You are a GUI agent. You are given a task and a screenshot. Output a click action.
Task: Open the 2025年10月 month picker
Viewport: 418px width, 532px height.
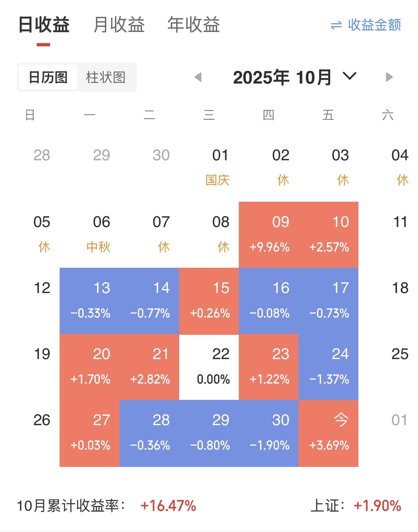coord(282,77)
